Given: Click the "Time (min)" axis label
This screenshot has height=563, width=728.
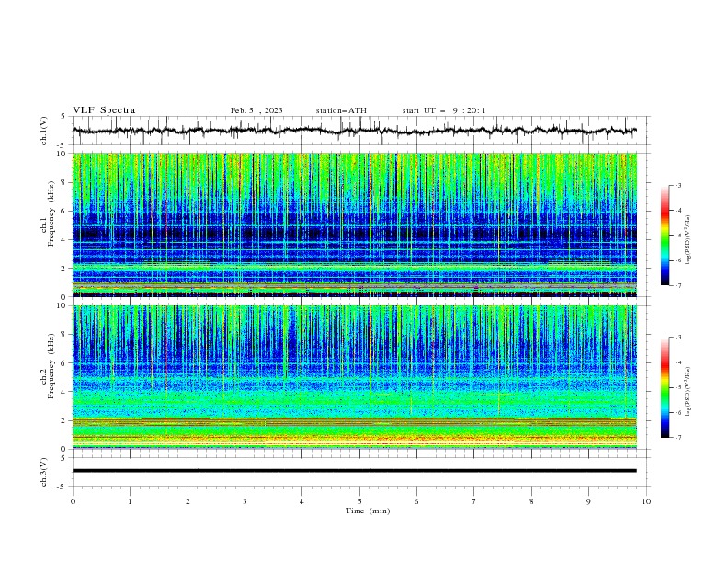Looking at the screenshot, I should coord(368,511).
